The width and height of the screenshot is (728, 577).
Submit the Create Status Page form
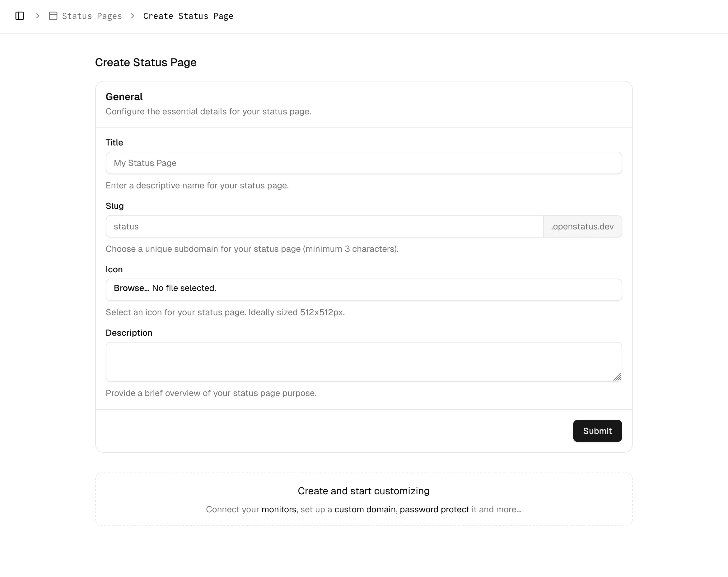coord(597,431)
